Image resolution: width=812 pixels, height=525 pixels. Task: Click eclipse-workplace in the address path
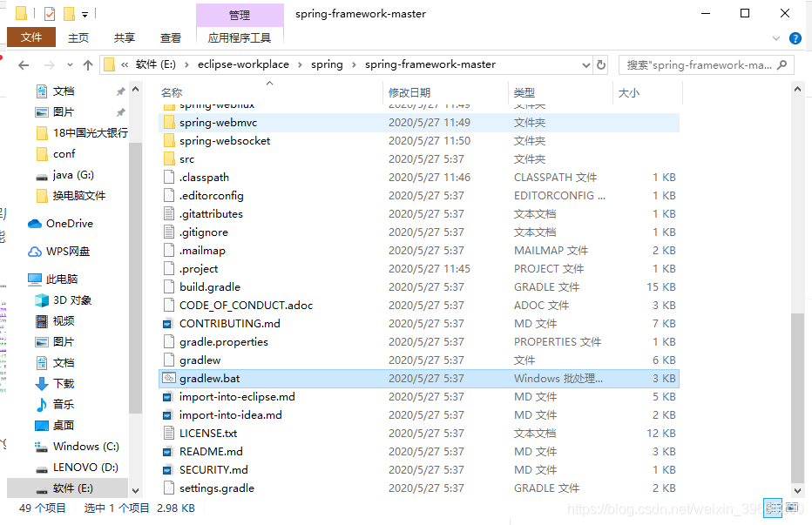243,64
